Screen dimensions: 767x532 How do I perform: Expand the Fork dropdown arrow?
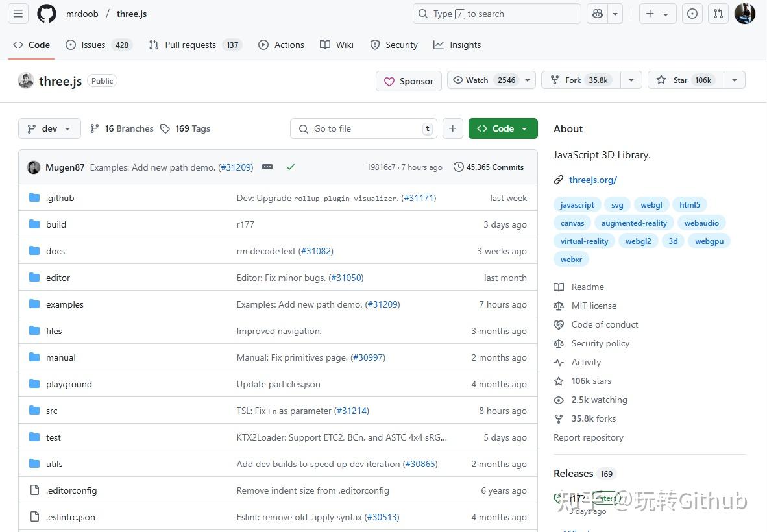(x=631, y=80)
